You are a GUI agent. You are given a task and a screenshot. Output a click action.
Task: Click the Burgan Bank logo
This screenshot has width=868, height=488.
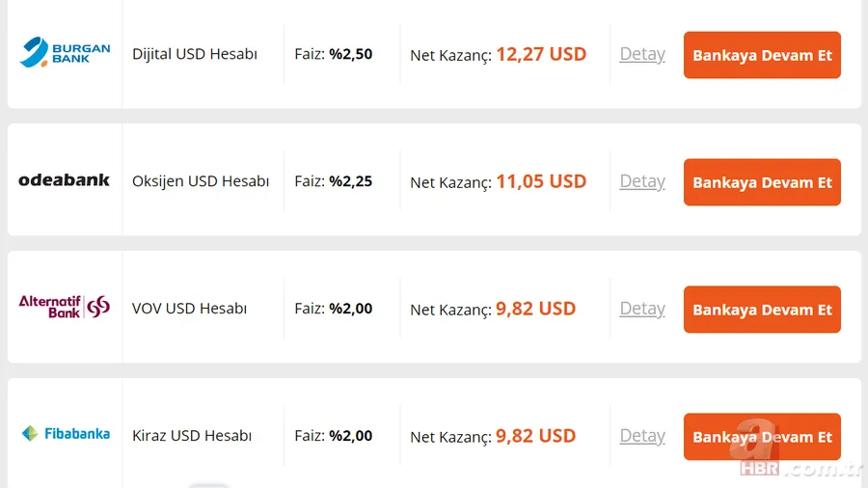(x=65, y=53)
